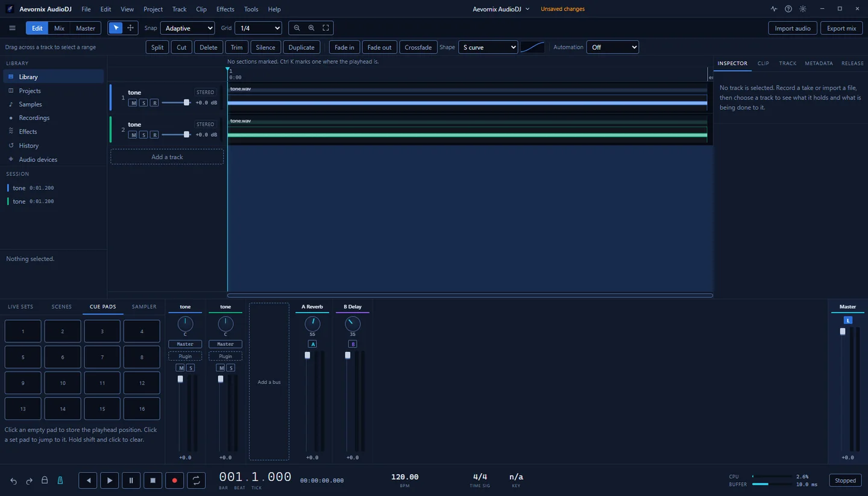This screenshot has height=496, width=868.
Task: Mute track 2 tone in the track header
Action: (134, 135)
